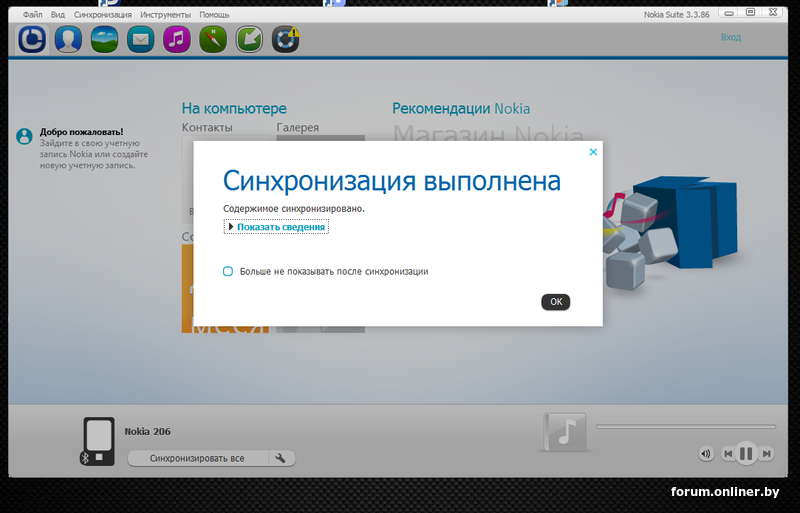800x513 pixels.
Task: Open the Maps compass icon
Action: point(213,39)
